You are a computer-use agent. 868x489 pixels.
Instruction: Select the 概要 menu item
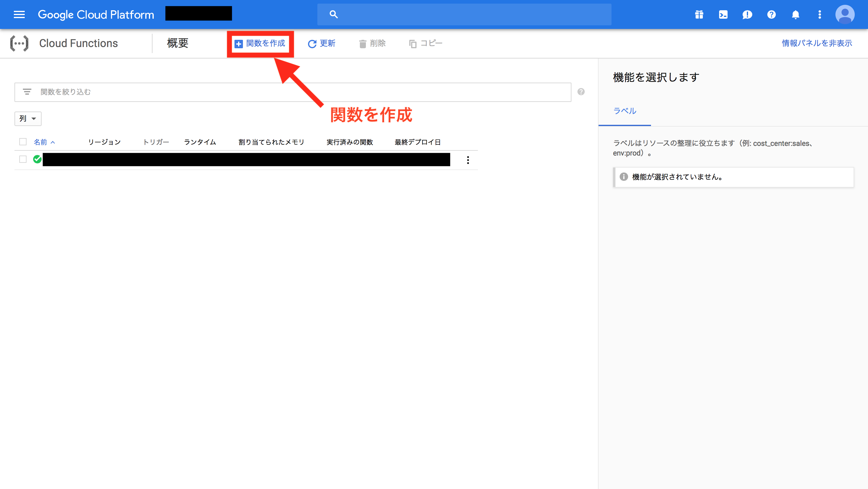[178, 43]
